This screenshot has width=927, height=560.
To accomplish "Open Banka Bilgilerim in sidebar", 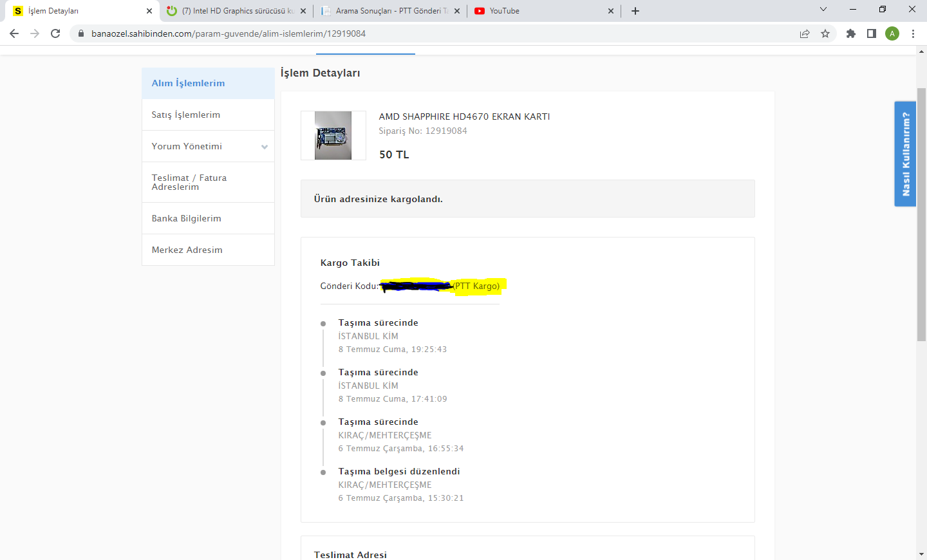I will 208,218.
